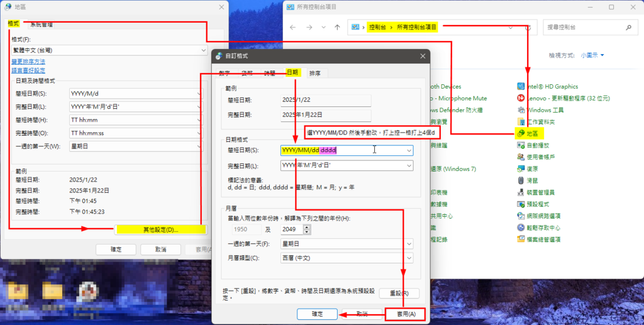This screenshot has height=325, width=644.
Task: Switch to the 數字 tab
Action: 225,73
